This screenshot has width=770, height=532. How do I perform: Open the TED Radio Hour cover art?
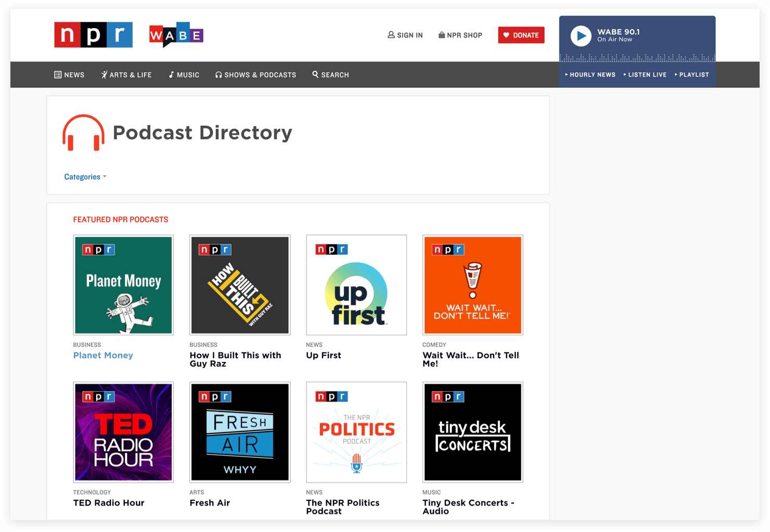point(123,432)
